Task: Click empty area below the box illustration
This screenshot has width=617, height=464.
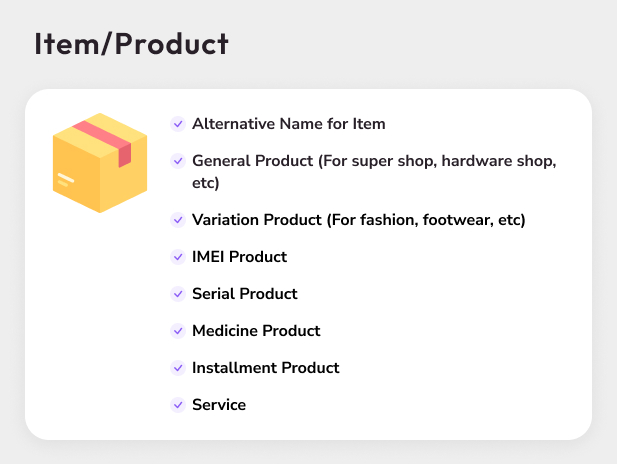Action: click(98, 320)
